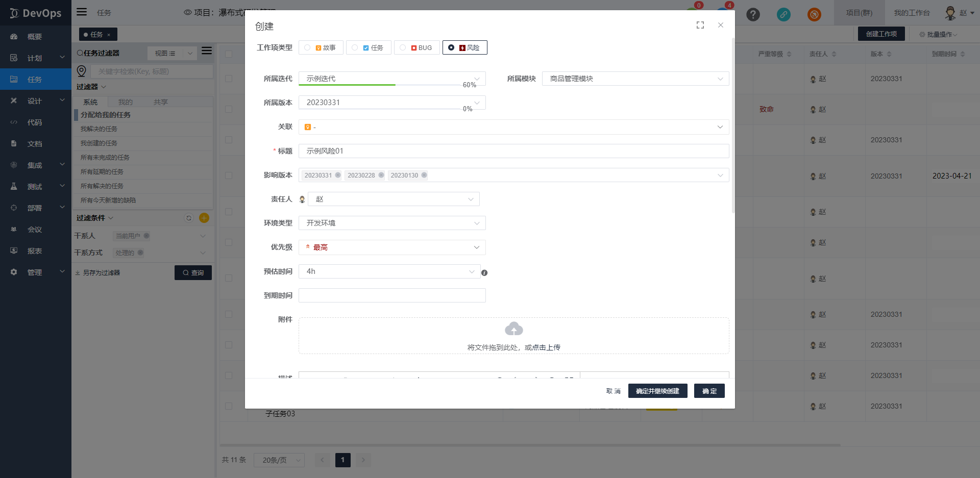This screenshot has height=478, width=980.
Task: Show info tooltip icon beside 预估时间
Action: tap(484, 273)
